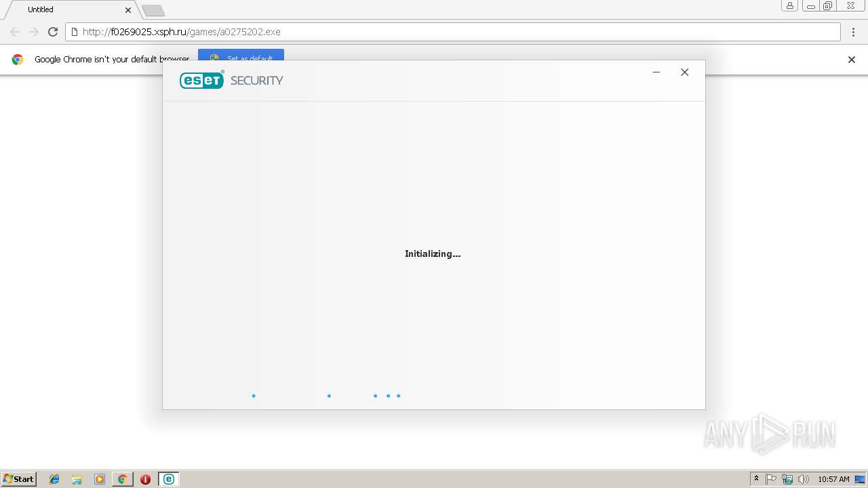Click the Show desktop tray icon
The width and height of the screenshot is (868, 488).
(x=860, y=479)
